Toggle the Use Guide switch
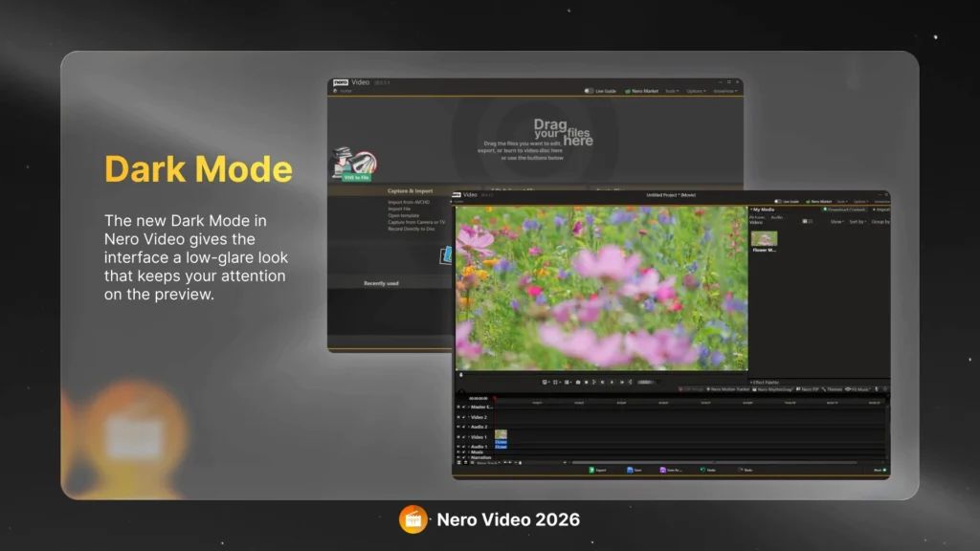The width and height of the screenshot is (980, 551). [777, 201]
